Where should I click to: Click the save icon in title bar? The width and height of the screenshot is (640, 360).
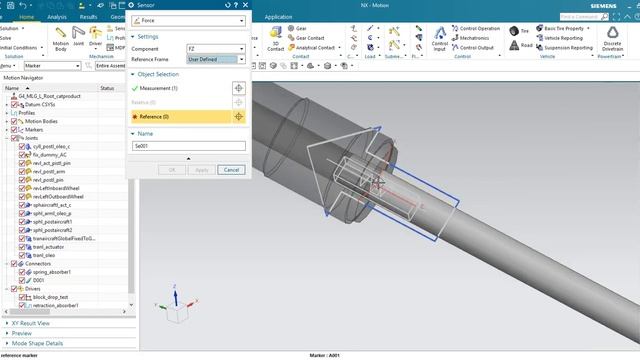coord(11,5)
